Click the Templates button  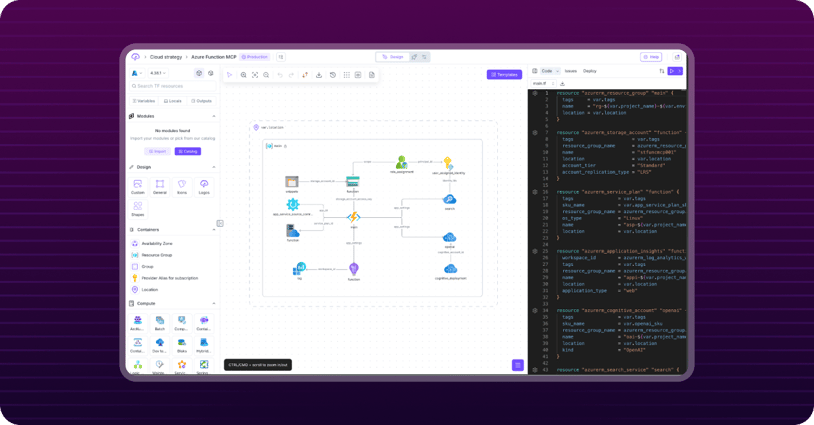[504, 75]
